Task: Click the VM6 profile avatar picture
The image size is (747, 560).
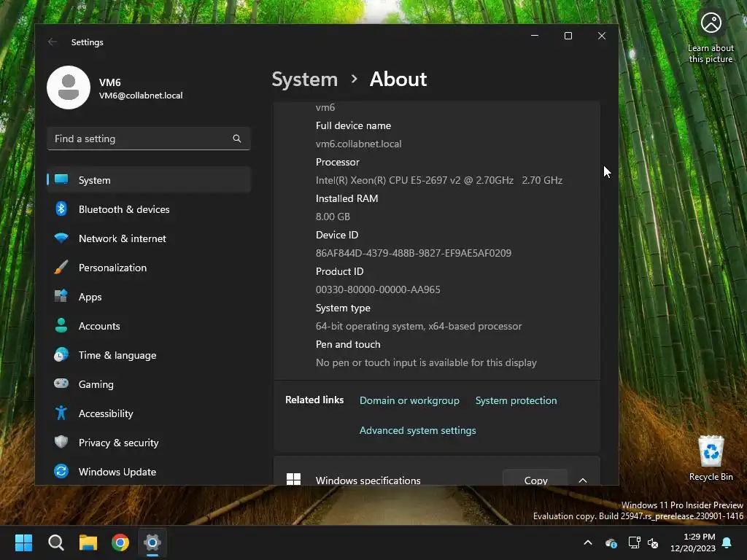Action: (69, 87)
